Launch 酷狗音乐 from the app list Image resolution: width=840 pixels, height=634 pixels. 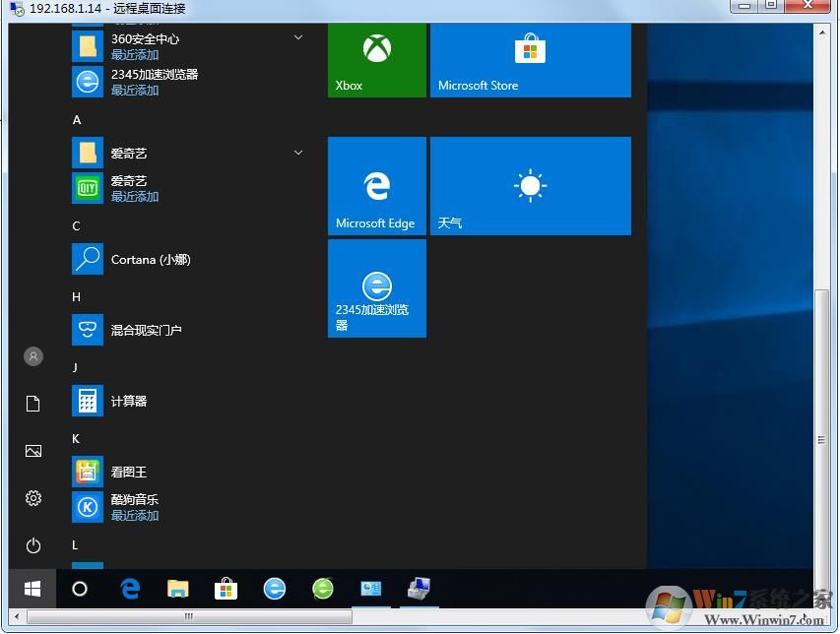134,500
